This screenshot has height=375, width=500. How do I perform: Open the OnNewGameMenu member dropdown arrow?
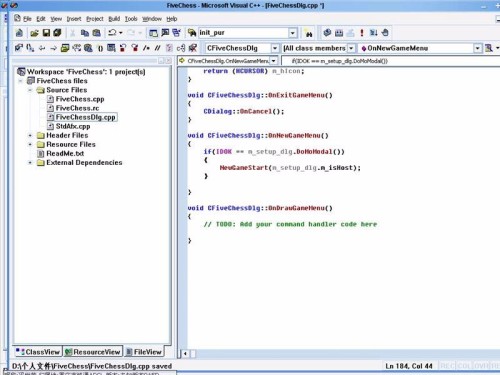[x=477, y=48]
